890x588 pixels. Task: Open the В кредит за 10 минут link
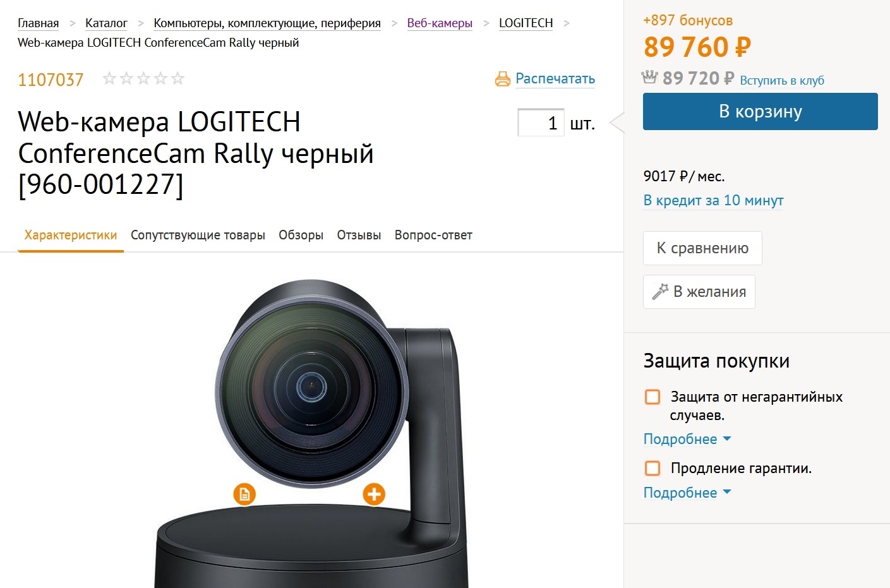(713, 200)
